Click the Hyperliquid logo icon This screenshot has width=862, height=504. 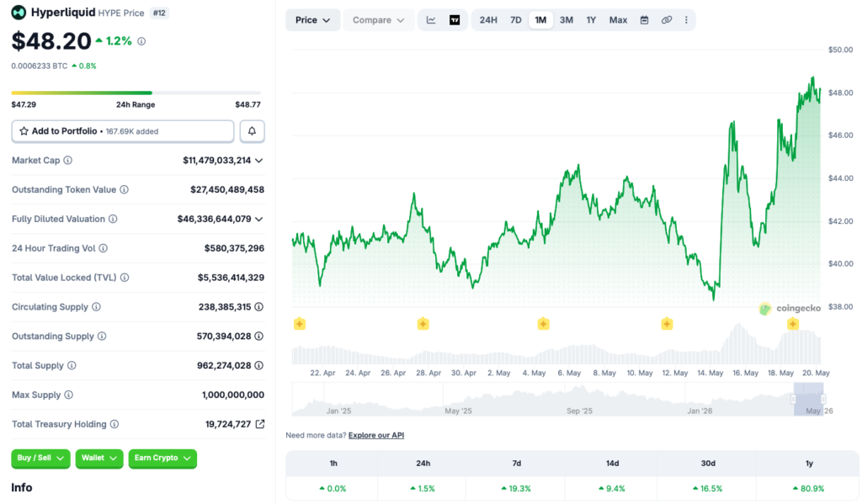(19, 12)
